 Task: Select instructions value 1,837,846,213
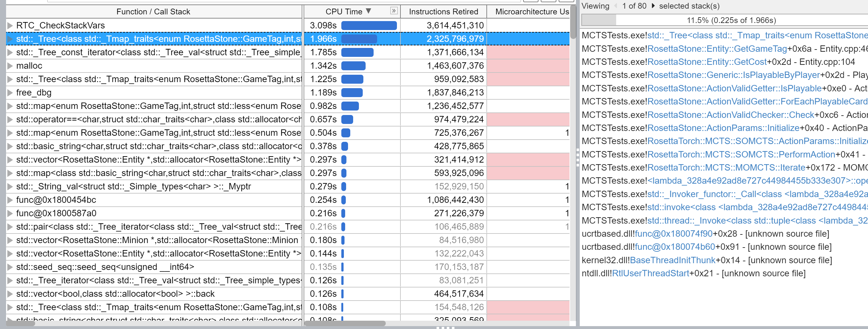pyautogui.click(x=444, y=92)
